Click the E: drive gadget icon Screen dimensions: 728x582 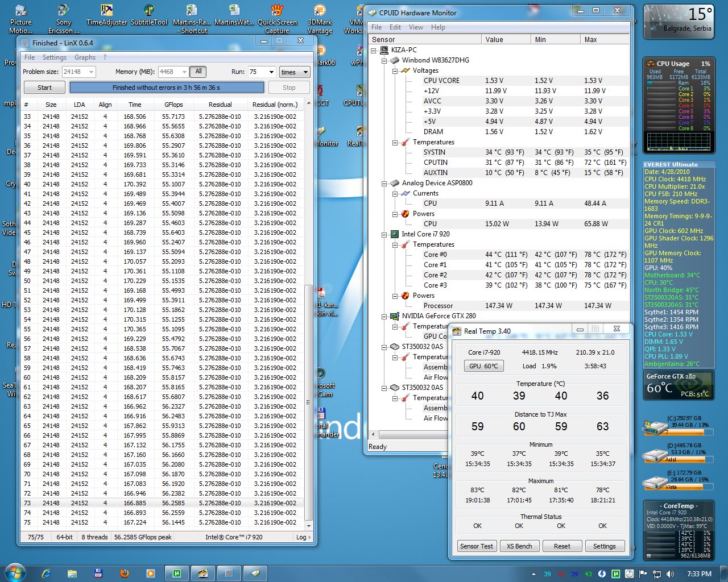click(655, 483)
